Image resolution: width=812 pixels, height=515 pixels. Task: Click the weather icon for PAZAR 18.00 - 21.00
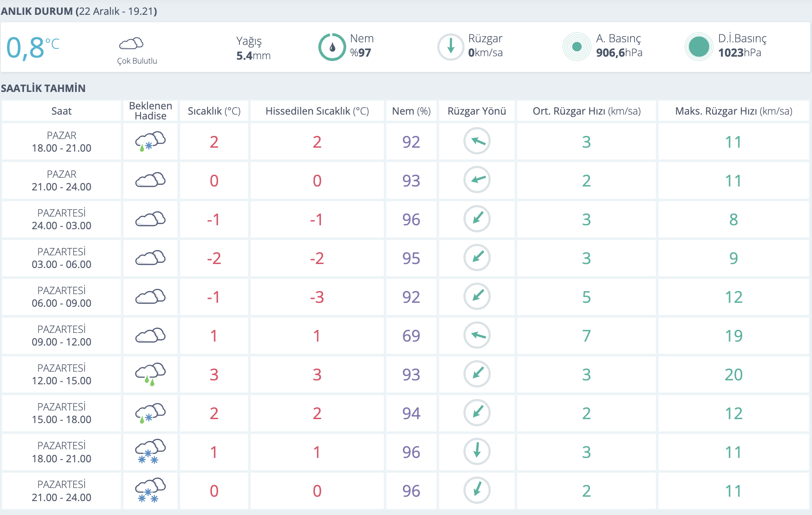[x=150, y=142]
